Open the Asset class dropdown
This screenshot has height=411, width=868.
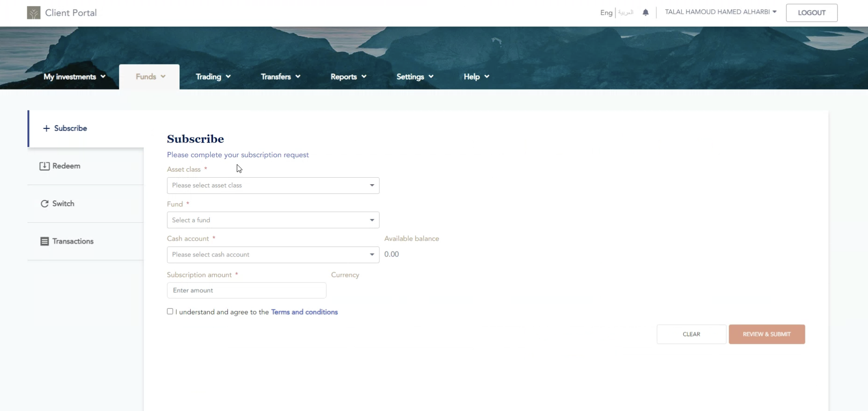click(x=273, y=186)
